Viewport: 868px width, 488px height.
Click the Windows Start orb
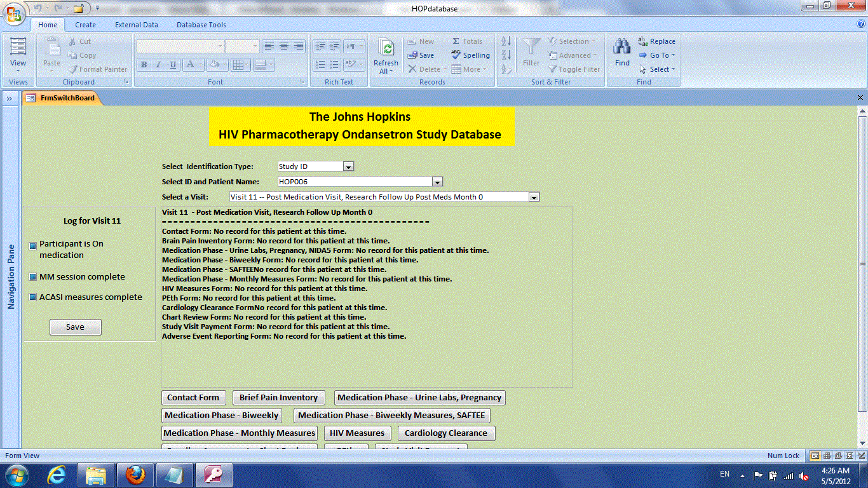tap(17, 475)
